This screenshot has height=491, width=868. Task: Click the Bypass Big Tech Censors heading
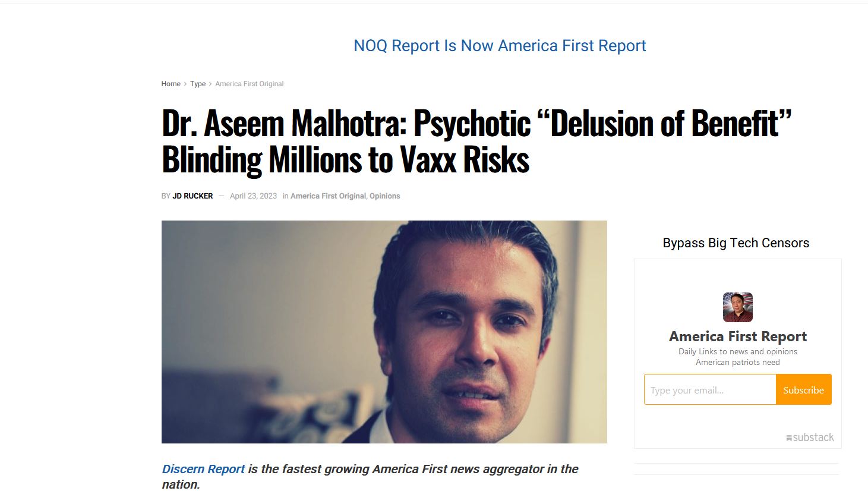[x=736, y=243]
